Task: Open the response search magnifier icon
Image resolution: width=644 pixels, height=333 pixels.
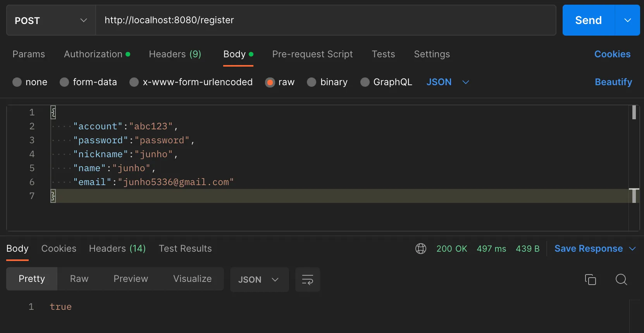Action: pos(621,279)
